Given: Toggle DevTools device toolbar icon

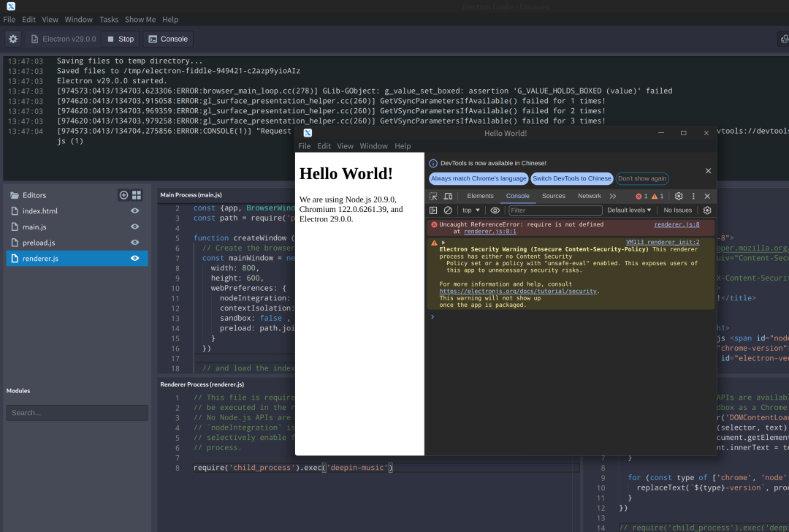Looking at the screenshot, I should (x=448, y=196).
